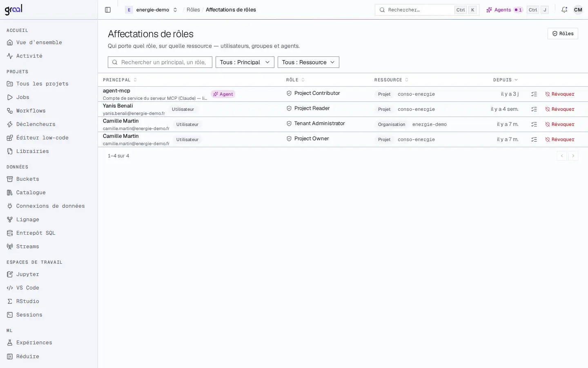Open the notifications bell

(x=564, y=10)
